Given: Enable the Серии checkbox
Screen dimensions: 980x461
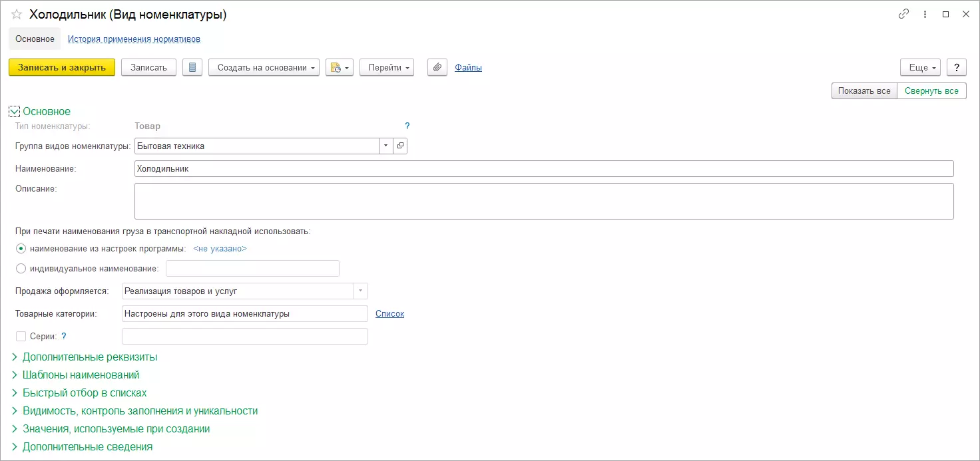Looking at the screenshot, I should pos(21,337).
